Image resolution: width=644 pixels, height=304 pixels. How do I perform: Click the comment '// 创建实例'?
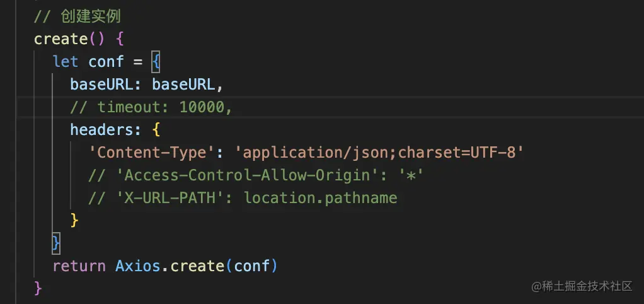[78, 16]
